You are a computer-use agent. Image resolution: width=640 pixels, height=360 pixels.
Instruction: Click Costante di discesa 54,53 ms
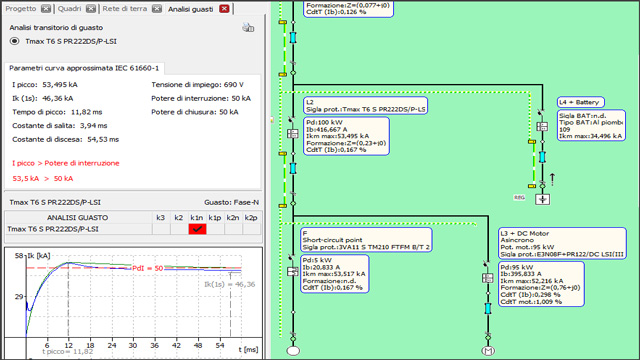click(x=66, y=139)
